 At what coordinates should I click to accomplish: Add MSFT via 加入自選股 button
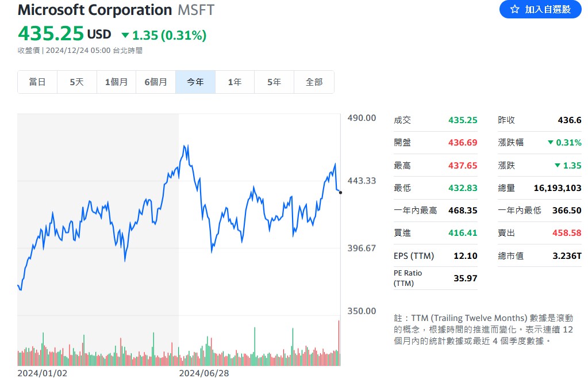[540, 9]
